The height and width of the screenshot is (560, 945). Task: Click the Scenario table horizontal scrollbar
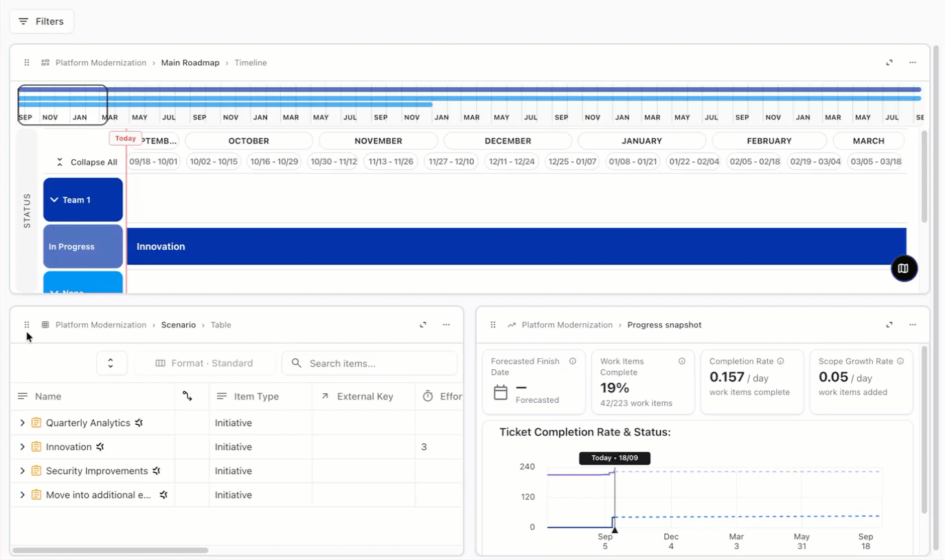(x=110, y=550)
